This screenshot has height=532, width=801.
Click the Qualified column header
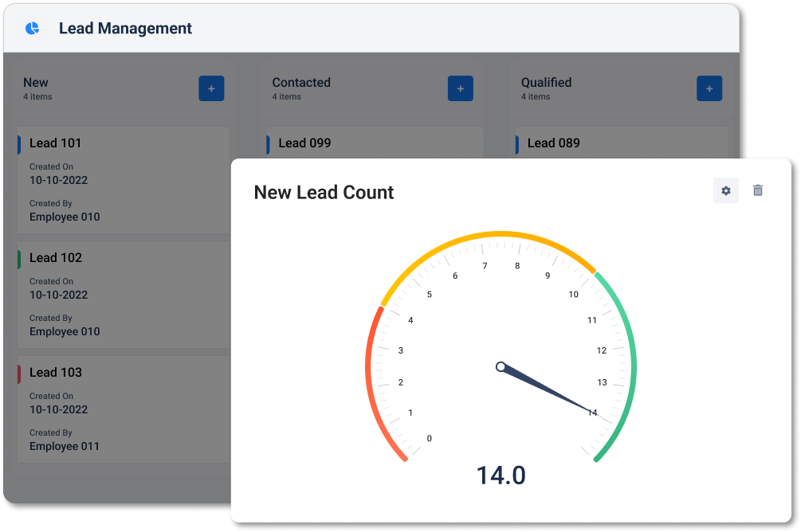click(x=546, y=83)
